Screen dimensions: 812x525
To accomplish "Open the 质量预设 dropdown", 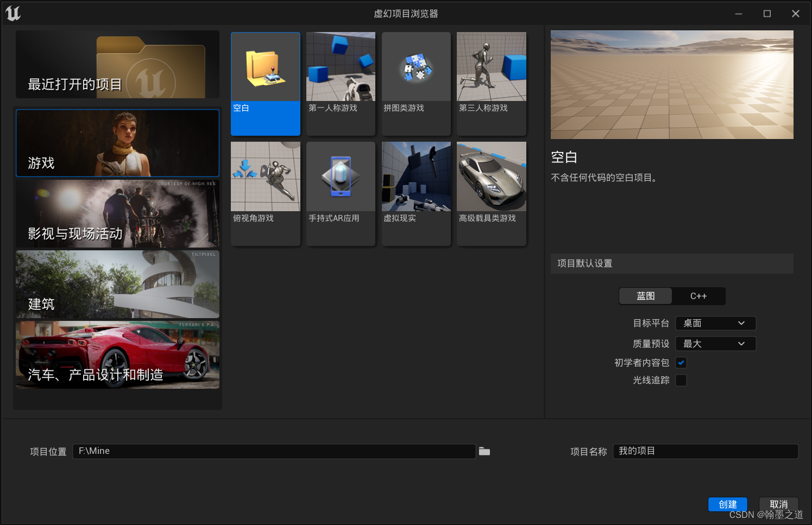I will (715, 343).
